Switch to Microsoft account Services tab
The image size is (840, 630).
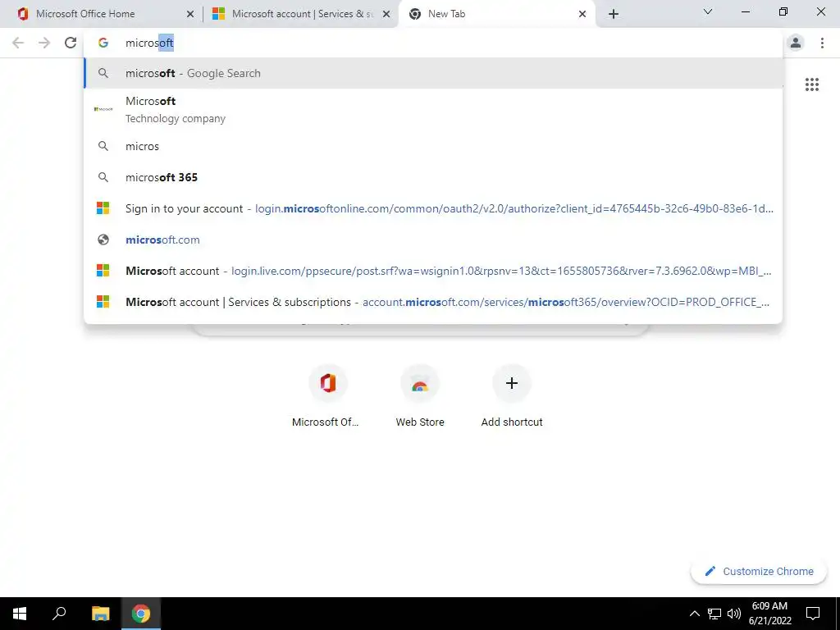300,14
